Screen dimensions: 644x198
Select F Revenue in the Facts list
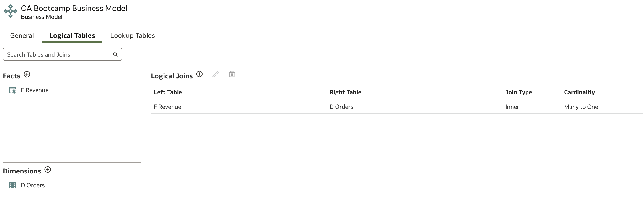coord(35,90)
